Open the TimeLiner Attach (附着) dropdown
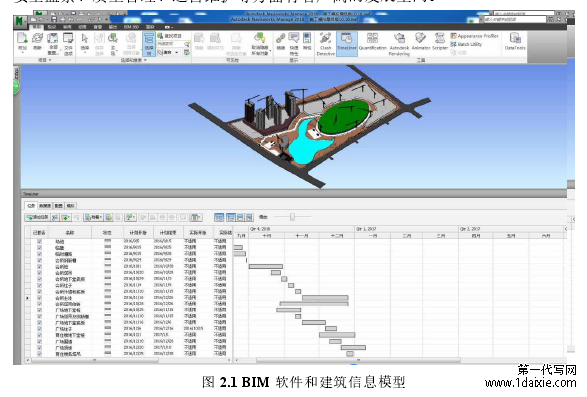This screenshot has height=397, width=587. click(94, 217)
